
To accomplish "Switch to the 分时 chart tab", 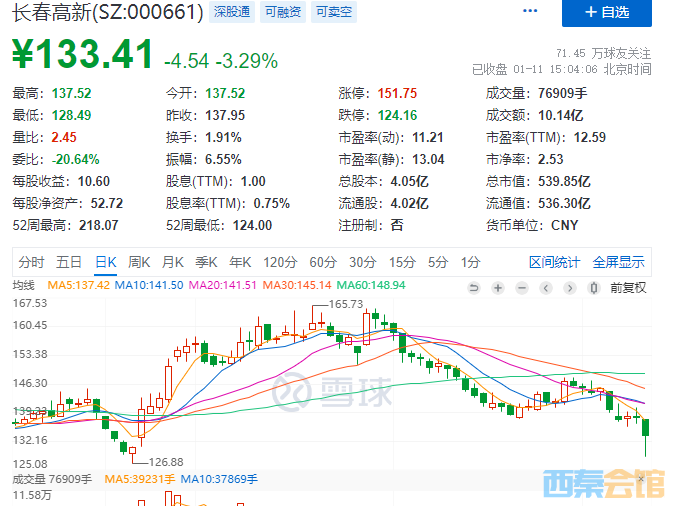I will (31, 262).
